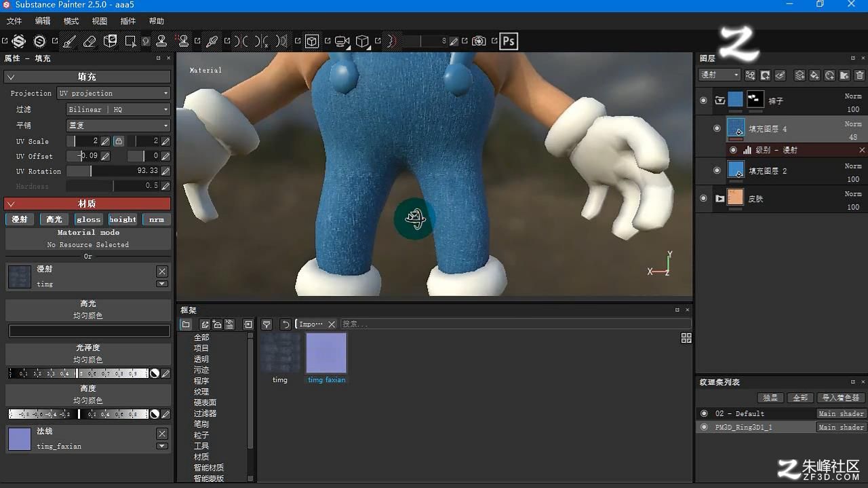Toggle the gloss channel button
This screenshot has width=868, height=488.
pos(88,219)
